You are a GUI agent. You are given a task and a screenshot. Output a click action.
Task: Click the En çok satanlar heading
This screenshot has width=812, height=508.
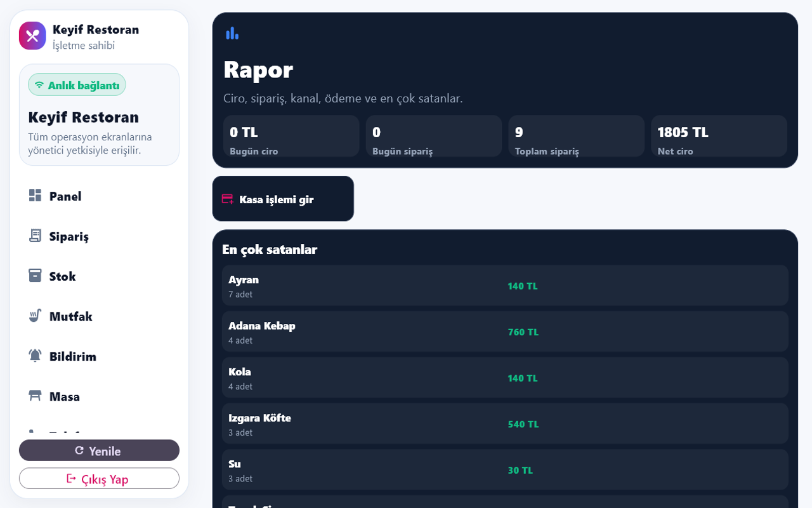tap(270, 250)
